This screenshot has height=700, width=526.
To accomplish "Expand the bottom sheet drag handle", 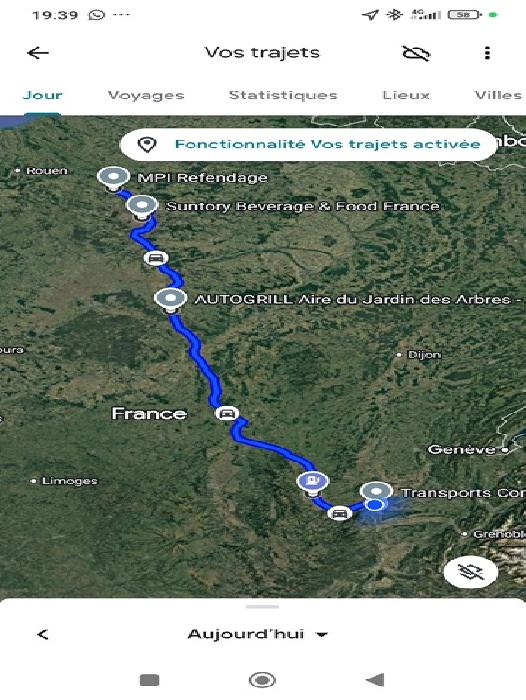I will click(x=263, y=607).
